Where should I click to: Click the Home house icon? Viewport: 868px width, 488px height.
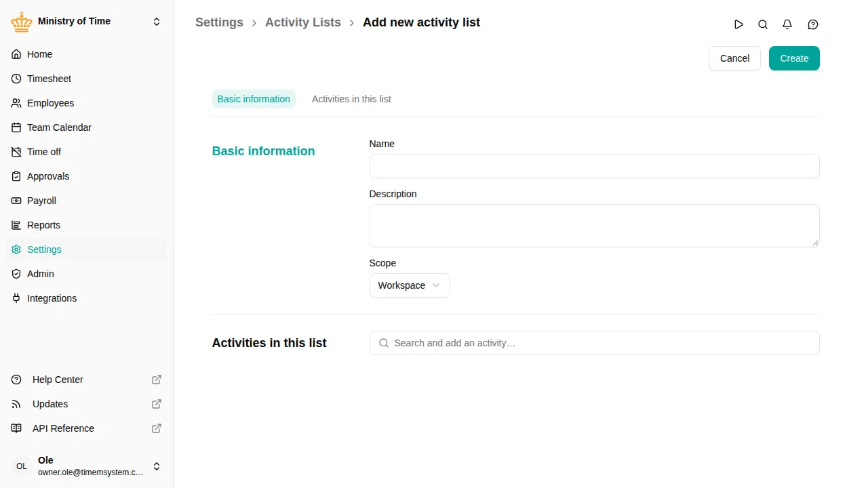pos(16,54)
